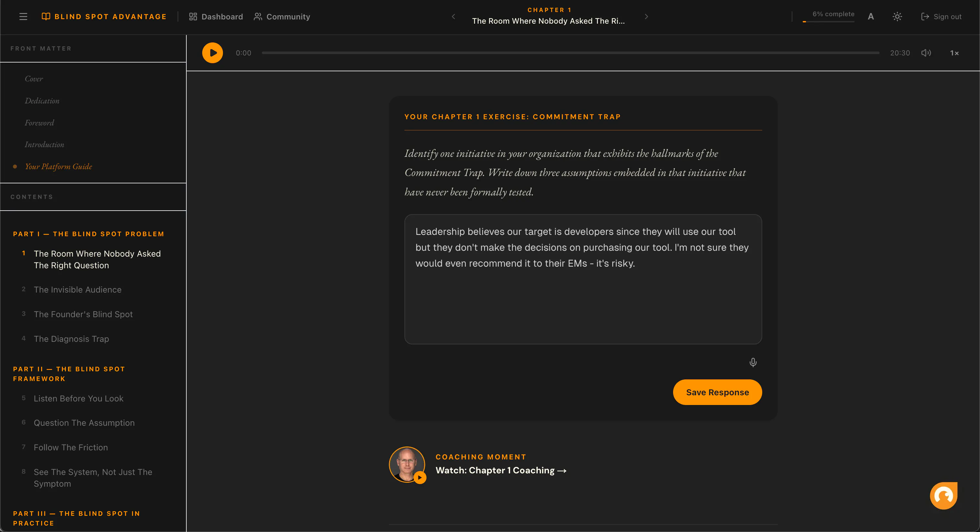980x532 pixels.
Task: Open the Cover page
Action: tap(34, 79)
